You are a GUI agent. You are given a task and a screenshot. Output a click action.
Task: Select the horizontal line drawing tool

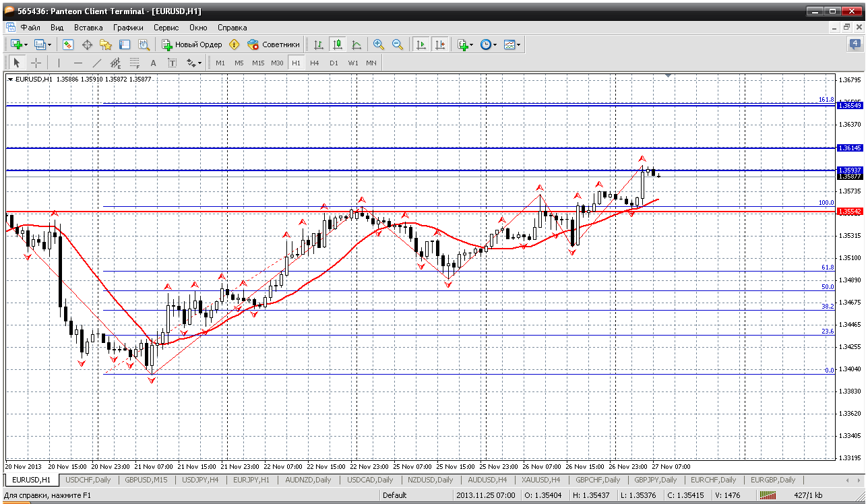pos(77,63)
